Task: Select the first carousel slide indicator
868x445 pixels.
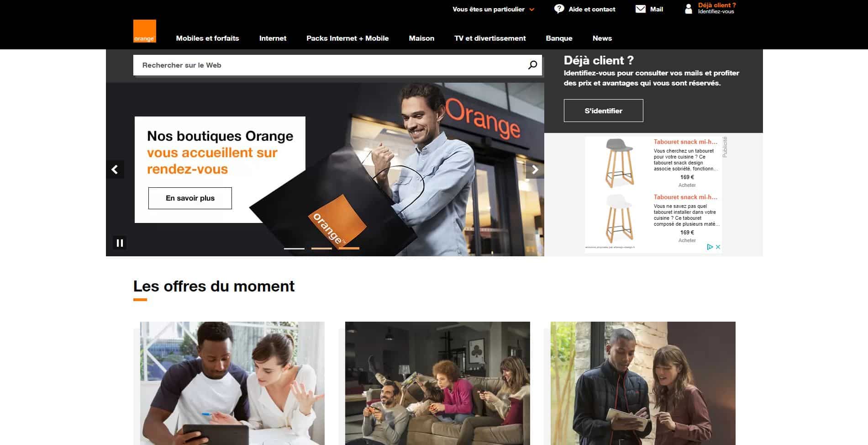Action: tap(294, 249)
